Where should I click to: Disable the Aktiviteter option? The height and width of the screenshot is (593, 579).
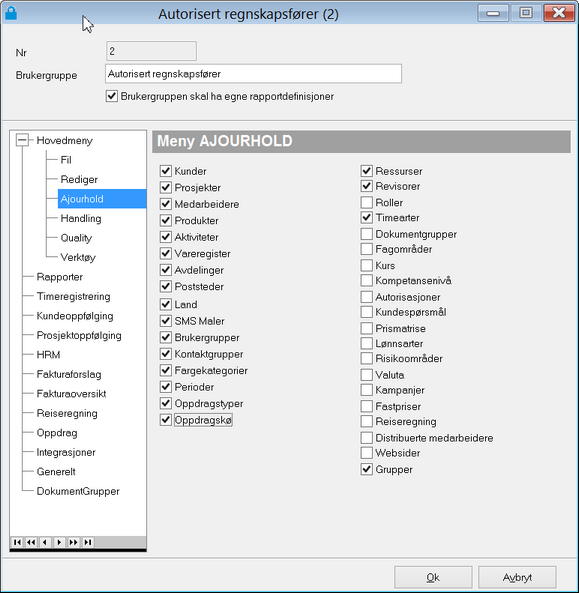click(166, 237)
